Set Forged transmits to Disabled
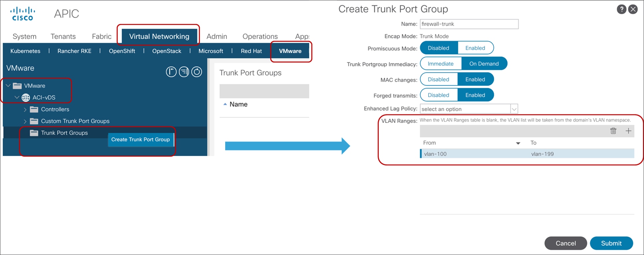The height and width of the screenshot is (255, 644). point(438,95)
